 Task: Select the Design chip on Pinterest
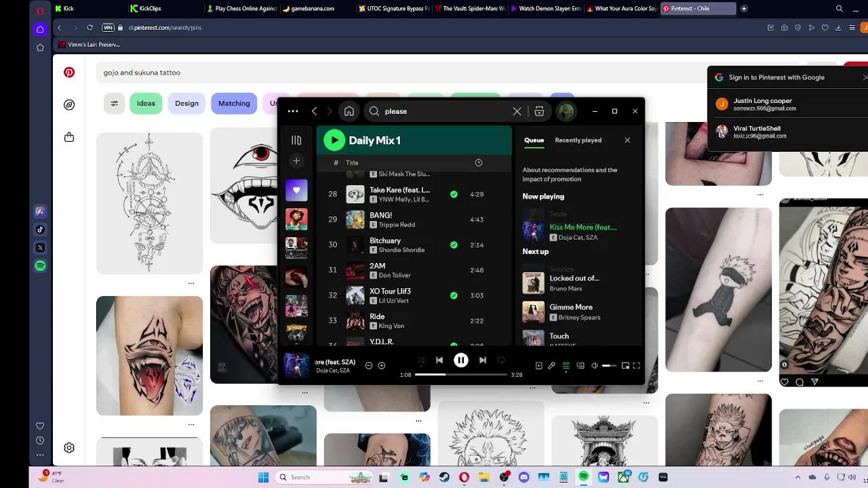[x=186, y=104]
